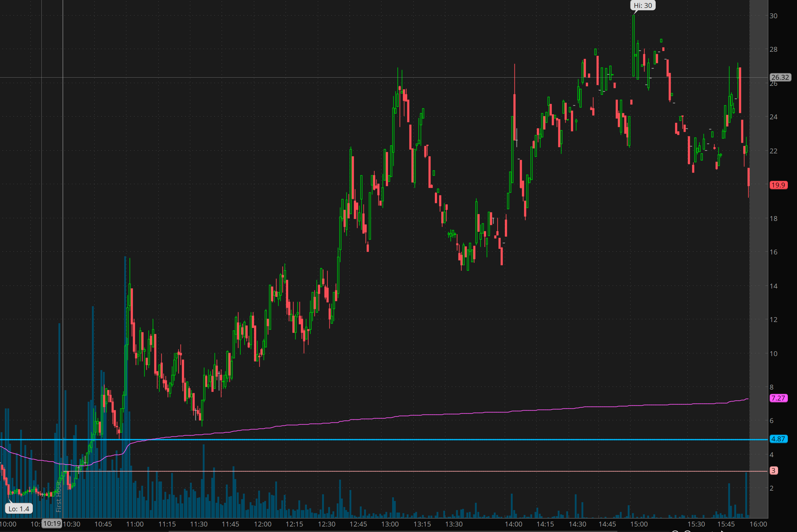Click the 30 label on price axis
Image resolution: width=797 pixels, height=532 pixels.
pos(773,16)
